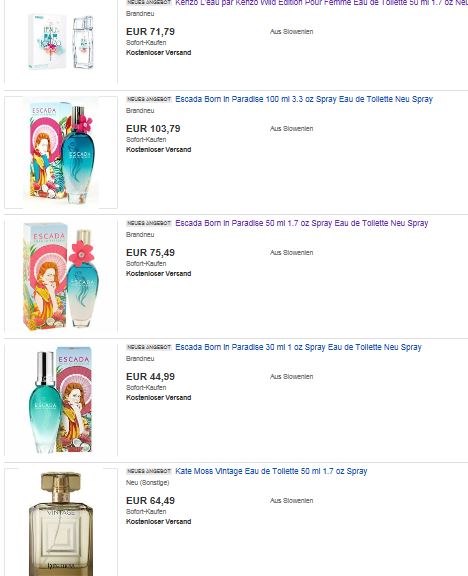Open Kenzo L'eau par Kenzo listing title
The height and width of the screenshot is (576, 468).
click(x=321, y=3)
